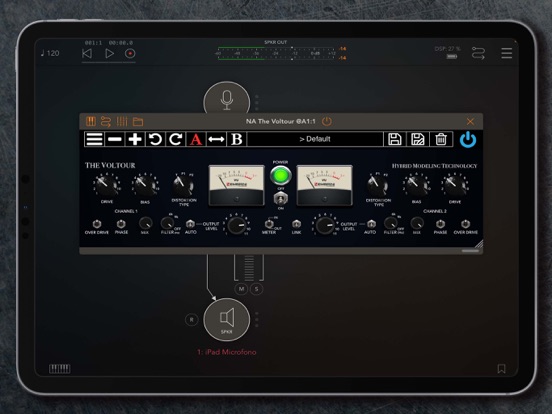
Task: Click the R record-arm button beside speaker
Action: pos(192,320)
